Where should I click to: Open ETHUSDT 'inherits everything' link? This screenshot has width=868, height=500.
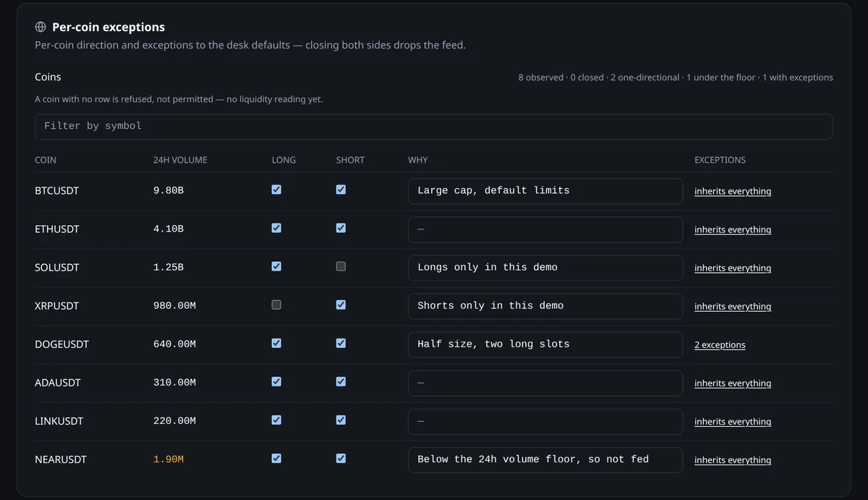(x=733, y=229)
